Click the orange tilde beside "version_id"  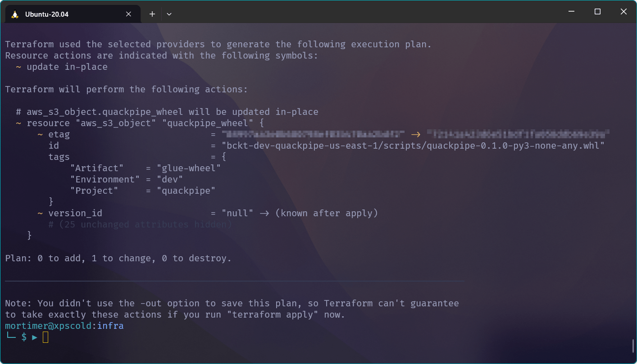(40, 213)
